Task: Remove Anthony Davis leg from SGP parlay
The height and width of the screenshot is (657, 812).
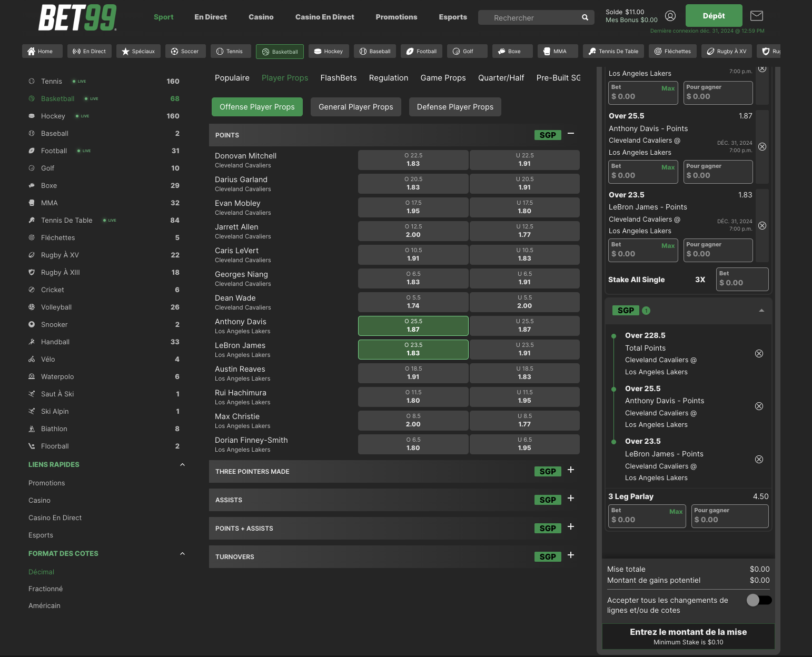Action: pos(759,406)
